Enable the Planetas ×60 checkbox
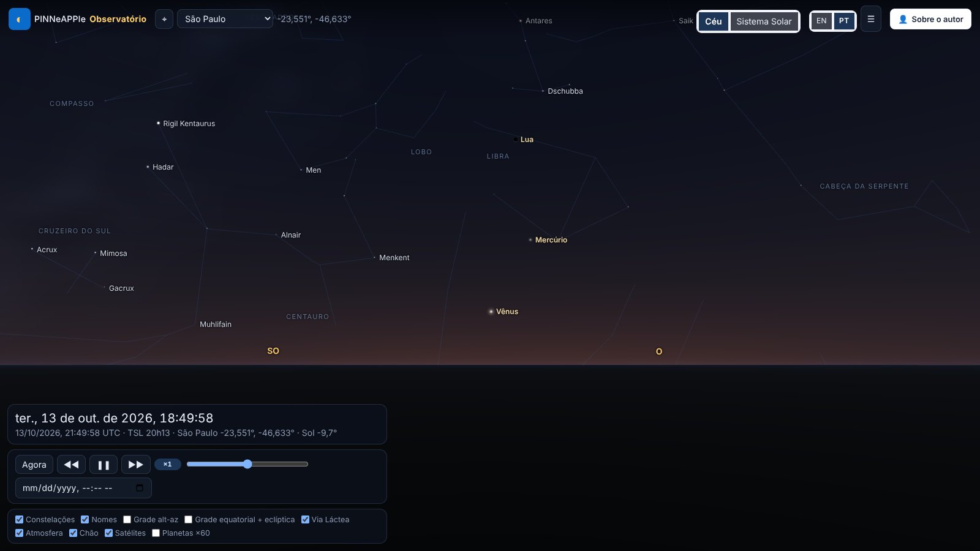980x551 pixels. [x=156, y=533]
